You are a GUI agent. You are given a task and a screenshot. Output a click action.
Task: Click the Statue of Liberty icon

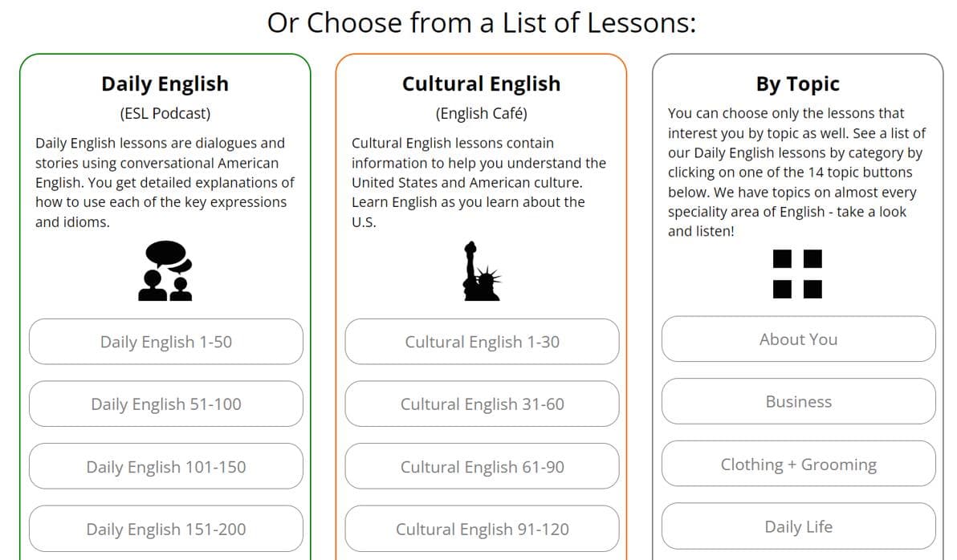[x=482, y=271]
